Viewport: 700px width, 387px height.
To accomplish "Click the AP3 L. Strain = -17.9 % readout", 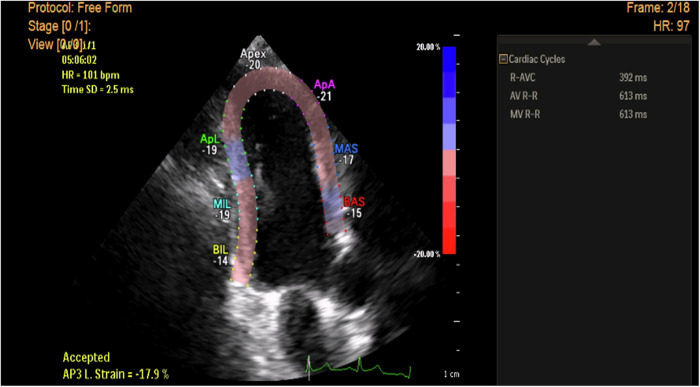I will pos(116,374).
